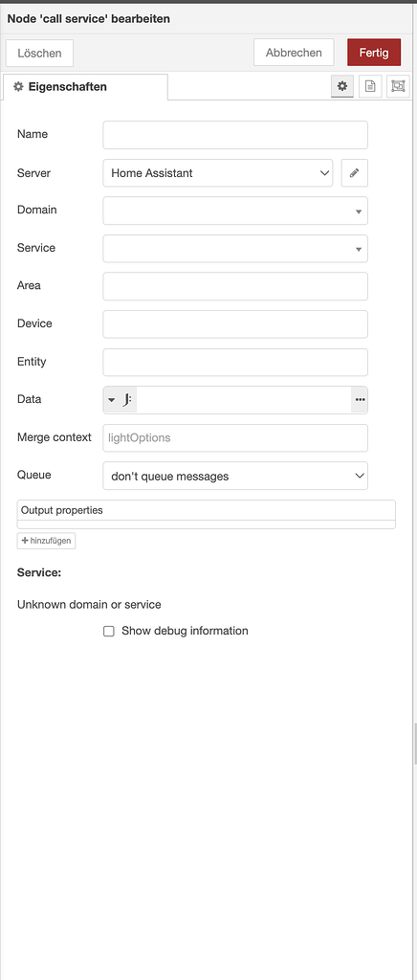This screenshot has width=417, height=980.
Task: Click the Abbrechen button
Action: [294, 53]
